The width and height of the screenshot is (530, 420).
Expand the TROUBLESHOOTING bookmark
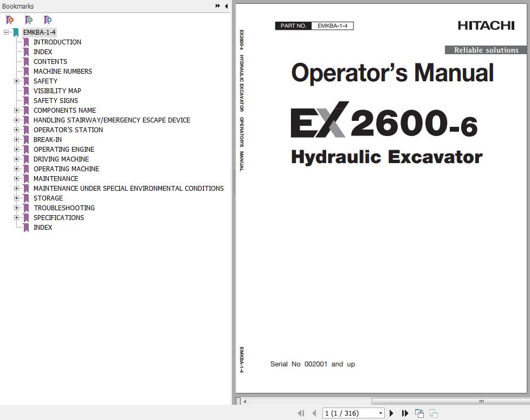point(16,208)
